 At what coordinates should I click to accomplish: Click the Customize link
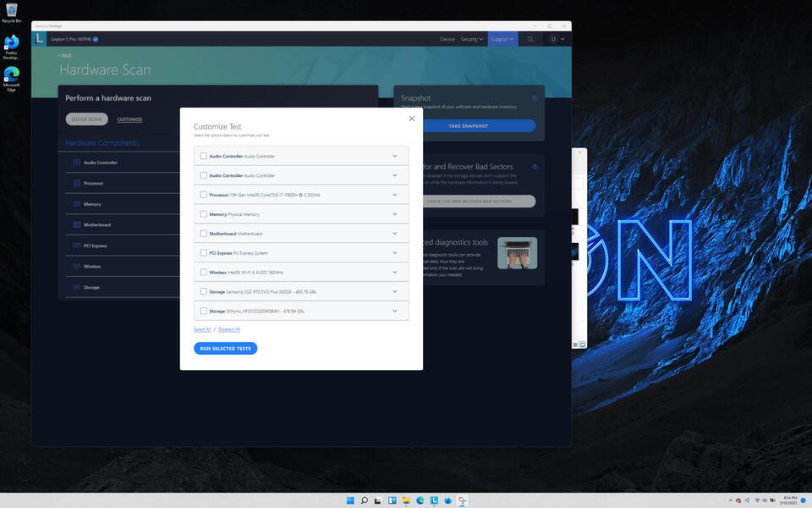tap(129, 119)
